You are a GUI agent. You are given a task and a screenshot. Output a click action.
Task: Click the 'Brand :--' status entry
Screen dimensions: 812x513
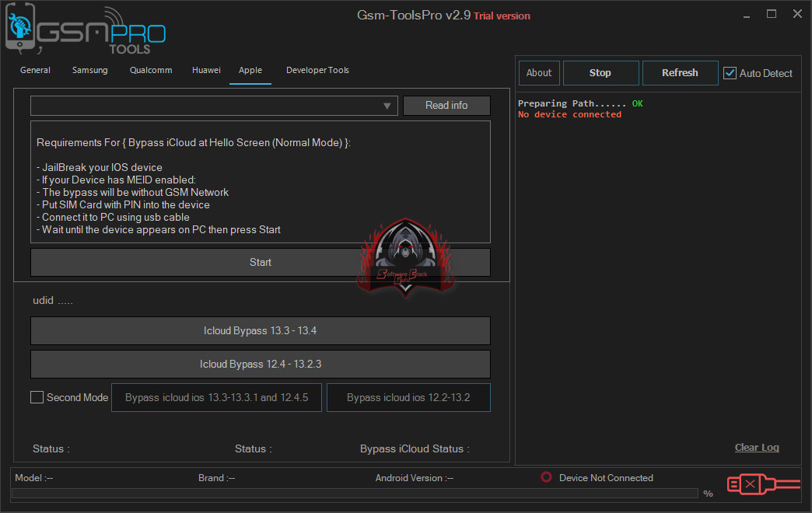click(x=216, y=478)
